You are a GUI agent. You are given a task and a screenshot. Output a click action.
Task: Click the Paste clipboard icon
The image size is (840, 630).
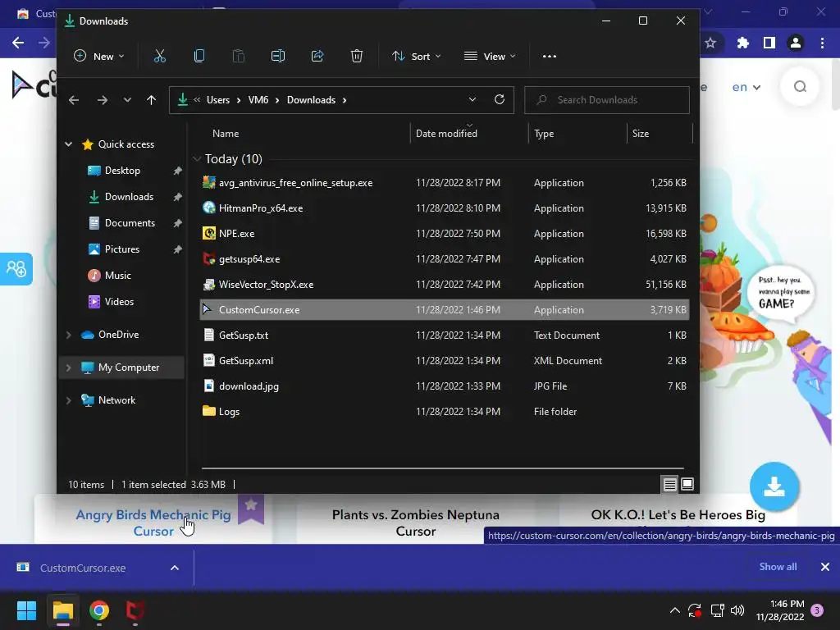pyautogui.click(x=239, y=57)
